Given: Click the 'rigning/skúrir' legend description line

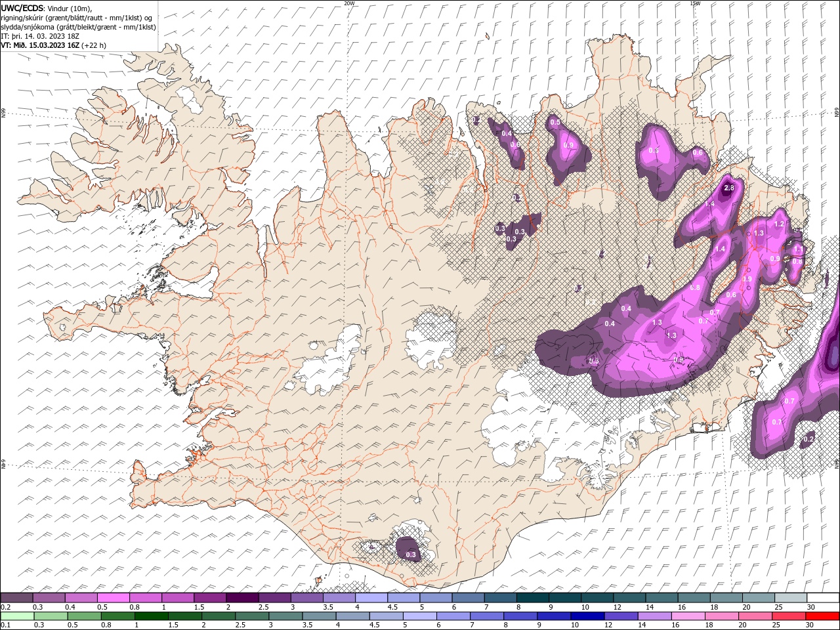Looking at the screenshot, I should click(x=77, y=18).
